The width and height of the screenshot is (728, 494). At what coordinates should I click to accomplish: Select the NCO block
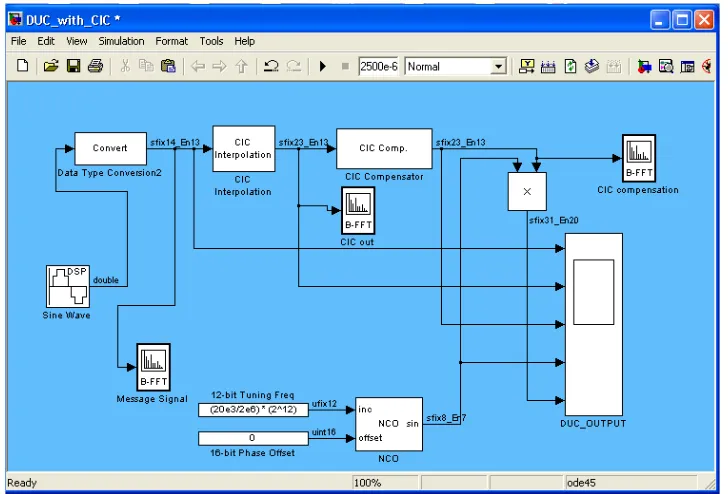point(389,424)
